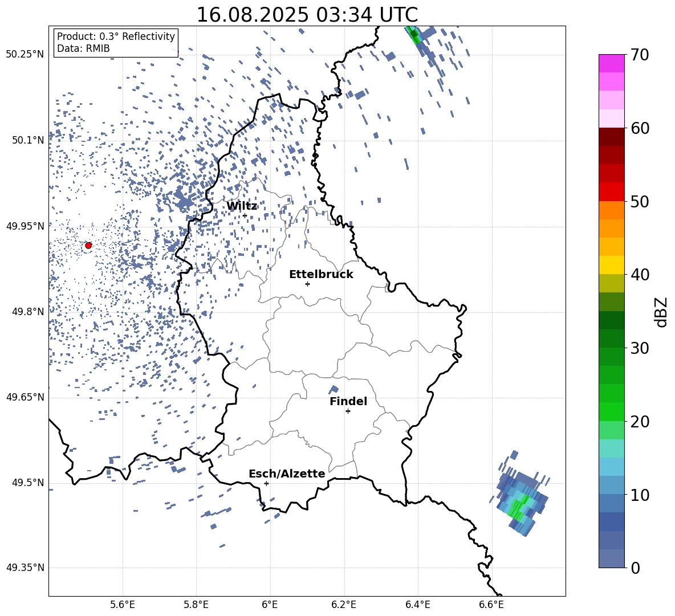Screen dimensions: 675x616
Task: Click the orange colorbar swatch below 50
Action: pos(611,210)
